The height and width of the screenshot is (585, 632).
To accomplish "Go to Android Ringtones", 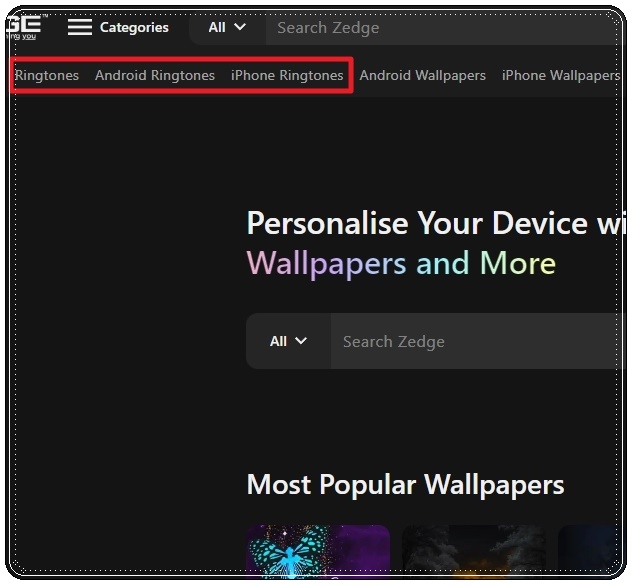I will click(155, 75).
